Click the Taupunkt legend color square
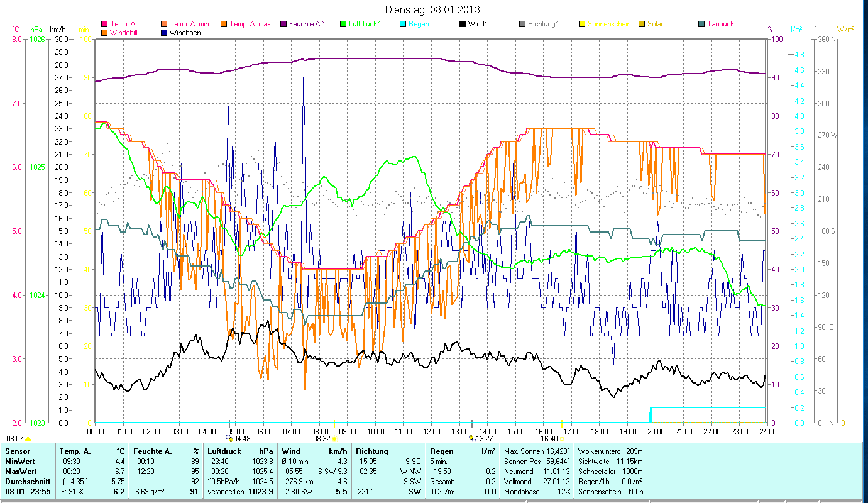Image resolution: width=868 pixels, height=503 pixels. (x=701, y=25)
